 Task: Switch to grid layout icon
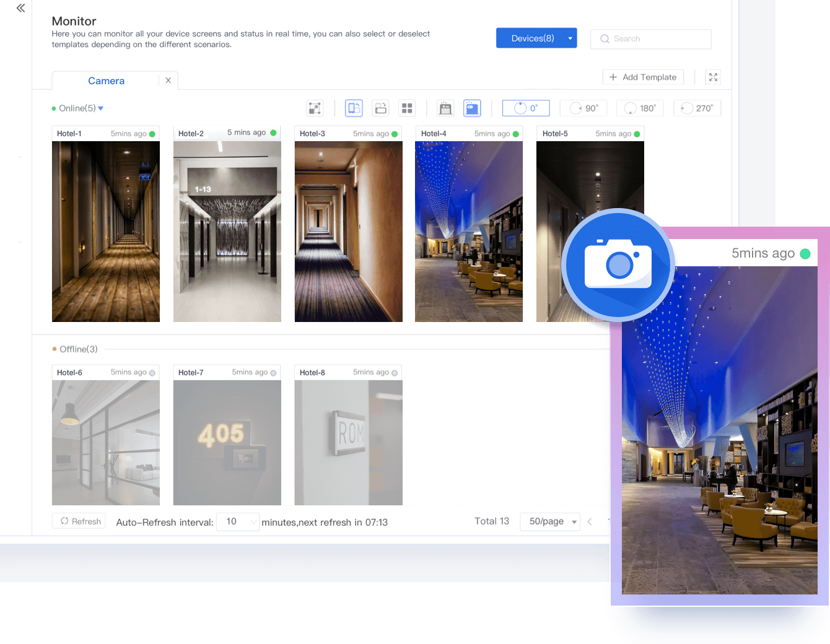(407, 108)
